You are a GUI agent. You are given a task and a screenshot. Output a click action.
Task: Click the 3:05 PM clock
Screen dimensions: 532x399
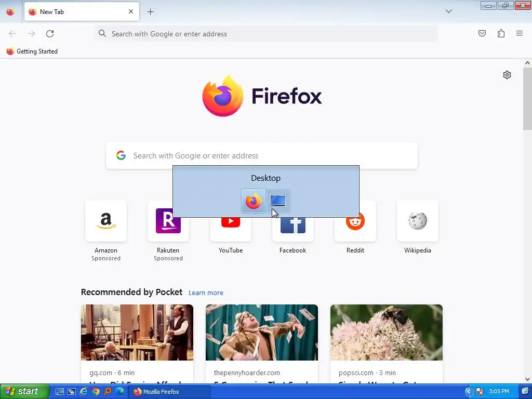(499, 392)
